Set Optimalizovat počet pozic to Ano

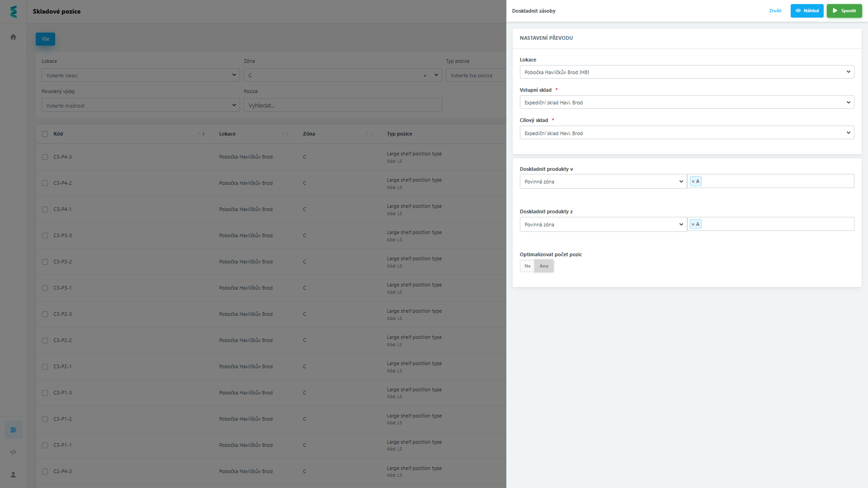click(x=544, y=266)
